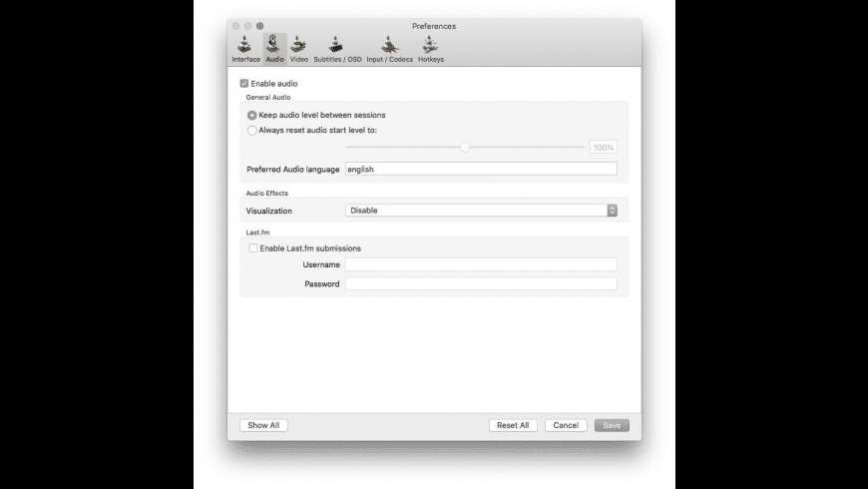
Task: Click the Last.fm Username field
Action: coord(481,264)
